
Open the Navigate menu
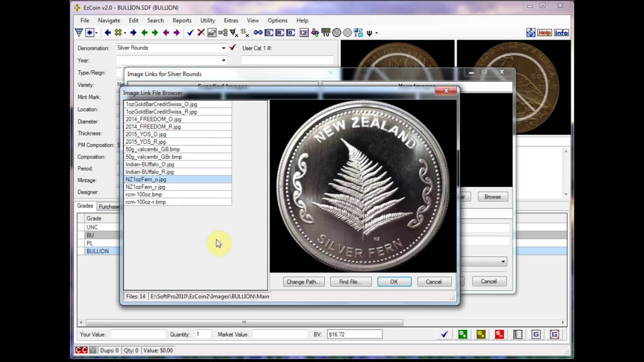pyautogui.click(x=109, y=21)
